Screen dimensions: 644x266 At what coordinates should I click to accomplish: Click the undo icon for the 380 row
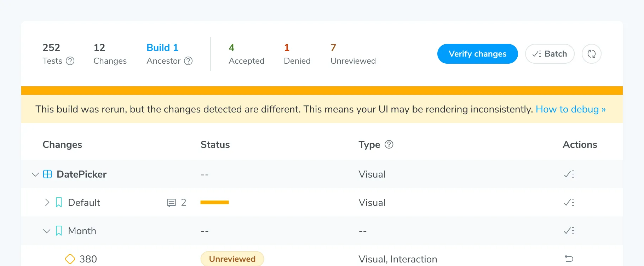[x=569, y=259]
